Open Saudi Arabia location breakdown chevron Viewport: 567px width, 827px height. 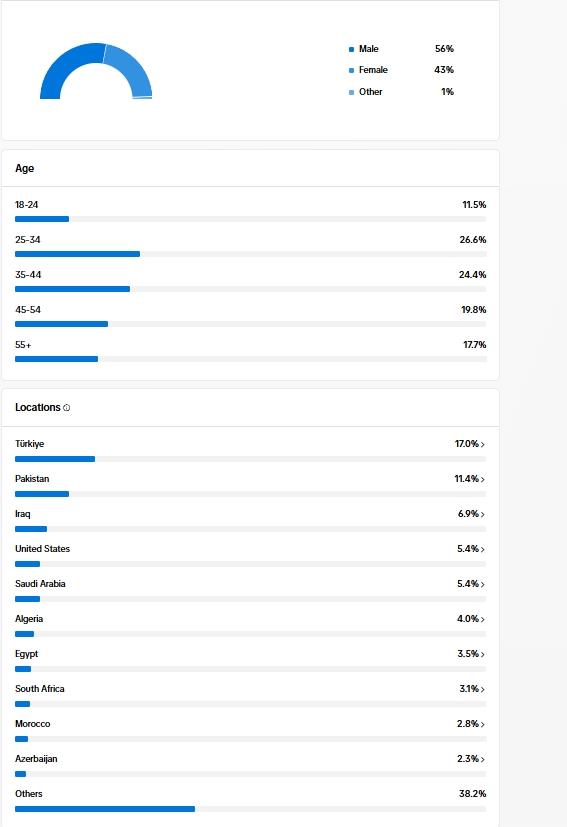tap(483, 584)
